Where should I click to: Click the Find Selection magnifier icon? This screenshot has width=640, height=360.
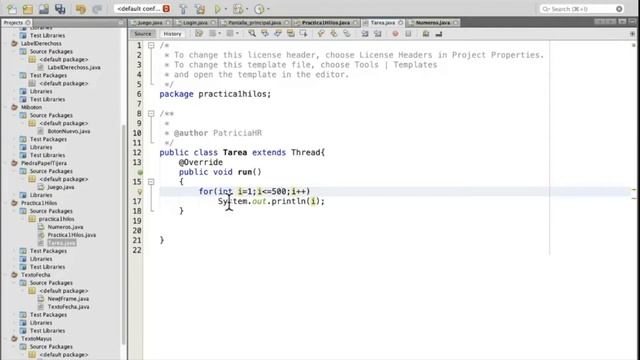[252, 34]
